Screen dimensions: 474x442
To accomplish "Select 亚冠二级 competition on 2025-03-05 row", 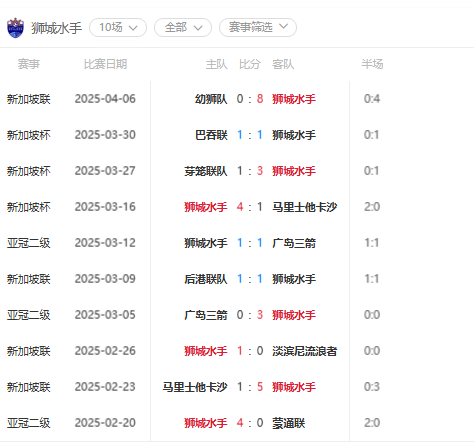I will [x=29, y=315].
